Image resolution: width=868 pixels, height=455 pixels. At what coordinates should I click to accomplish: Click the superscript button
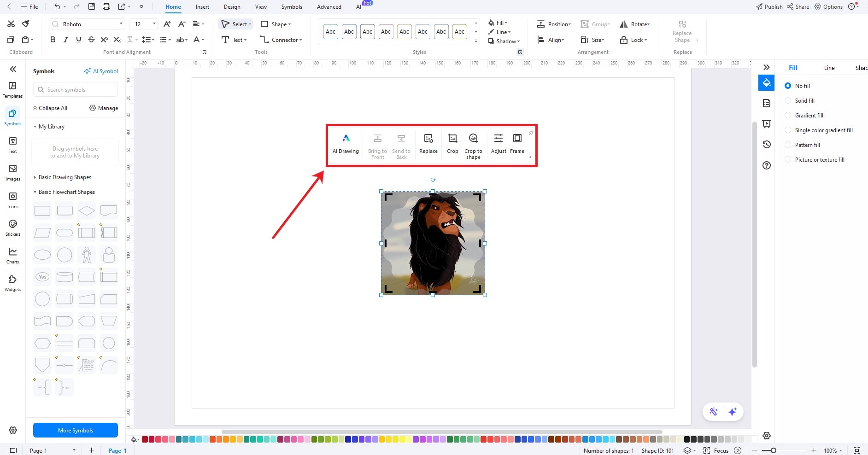point(104,40)
